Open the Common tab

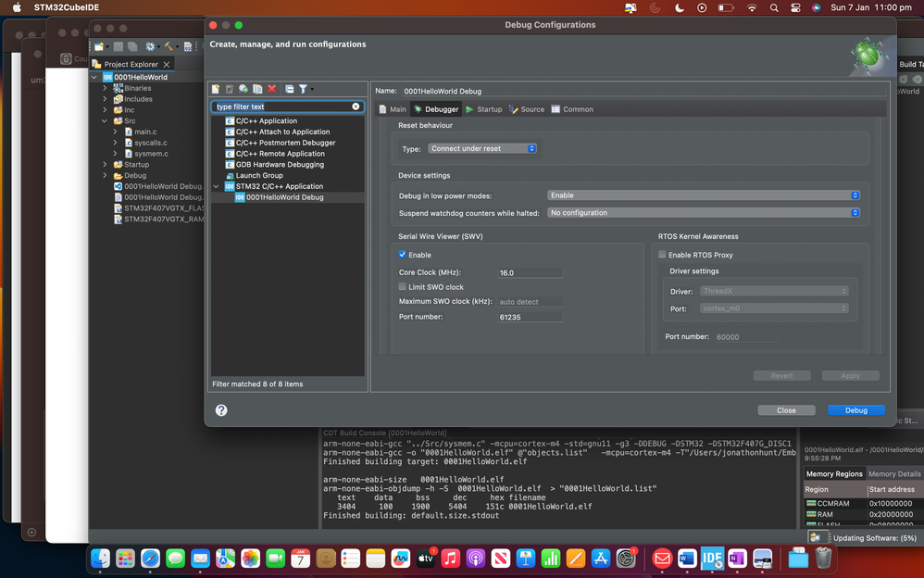572,109
